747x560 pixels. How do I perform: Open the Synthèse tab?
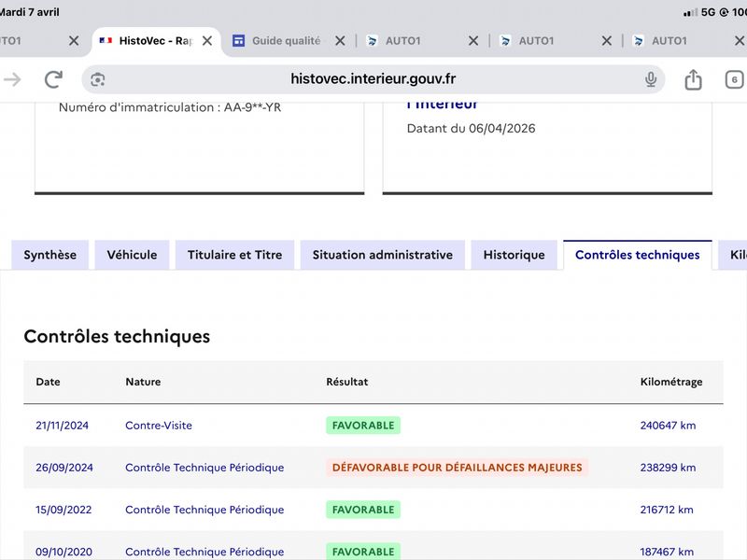click(50, 255)
